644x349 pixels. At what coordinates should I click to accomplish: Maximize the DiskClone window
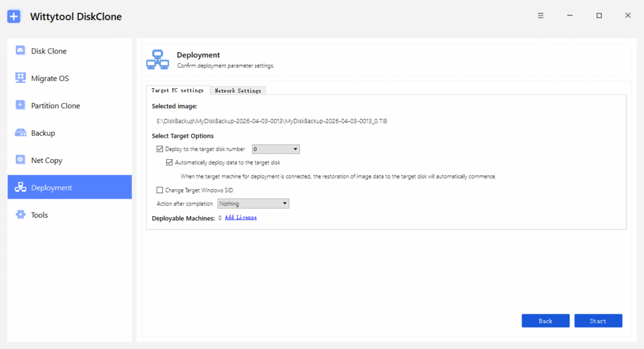[x=599, y=16]
